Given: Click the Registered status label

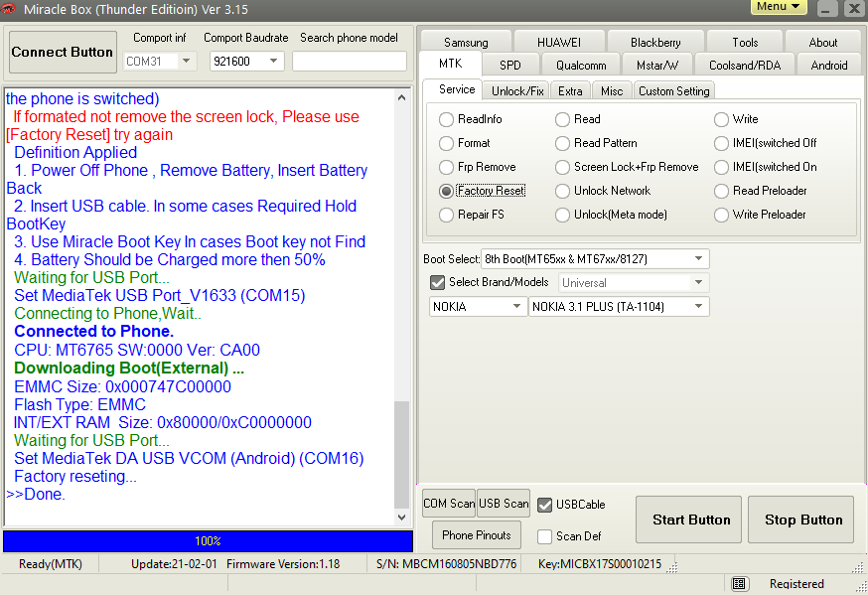Looking at the screenshot, I should [796, 583].
